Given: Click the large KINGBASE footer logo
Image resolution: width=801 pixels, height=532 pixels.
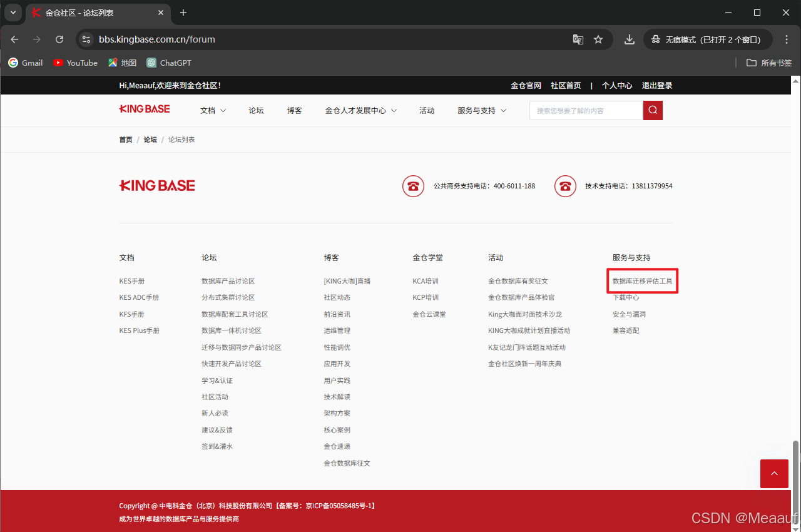Looking at the screenshot, I should (x=157, y=185).
